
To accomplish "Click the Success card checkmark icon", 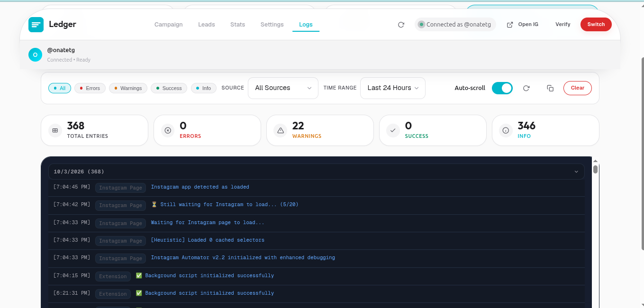I will click(x=393, y=130).
